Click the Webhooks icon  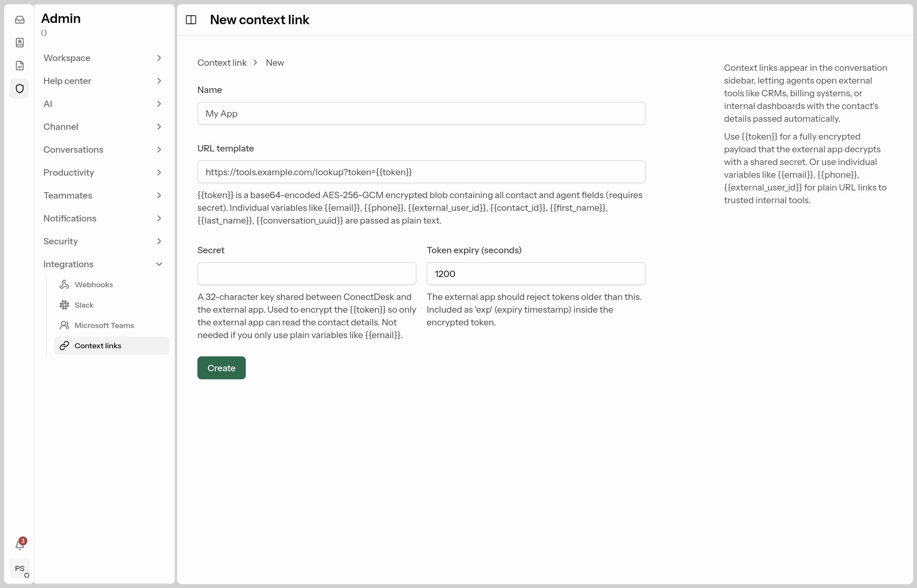point(64,285)
